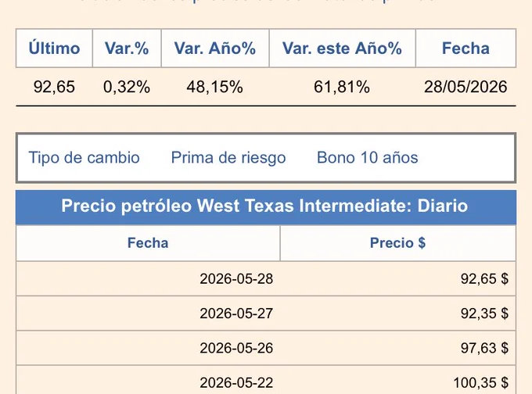Viewport: 532px width, 394px height.
Task: Open the Tipo de cambio link
Action: [84, 158]
